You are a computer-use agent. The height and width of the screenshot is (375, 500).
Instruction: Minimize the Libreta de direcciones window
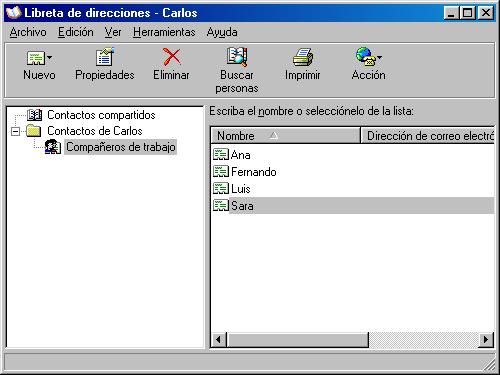point(451,13)
